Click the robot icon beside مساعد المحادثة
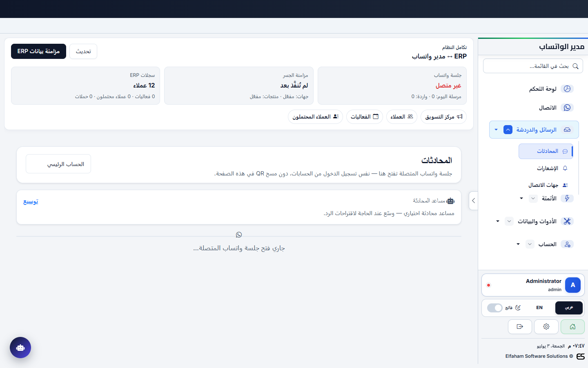The height and width of the screenshot is (368, 588). pyautogui.click(x=451, y=201)
